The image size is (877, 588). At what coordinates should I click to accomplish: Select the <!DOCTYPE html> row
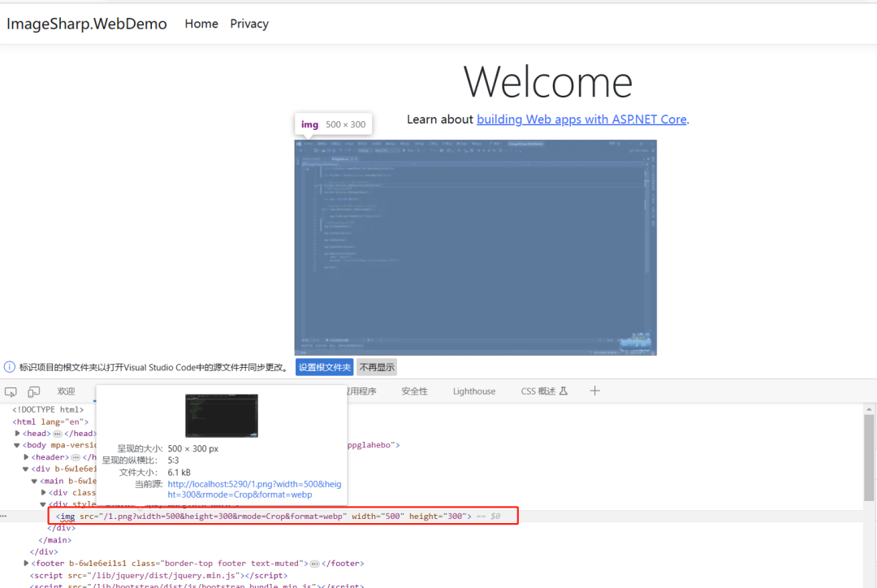click(x=48, y=409)
